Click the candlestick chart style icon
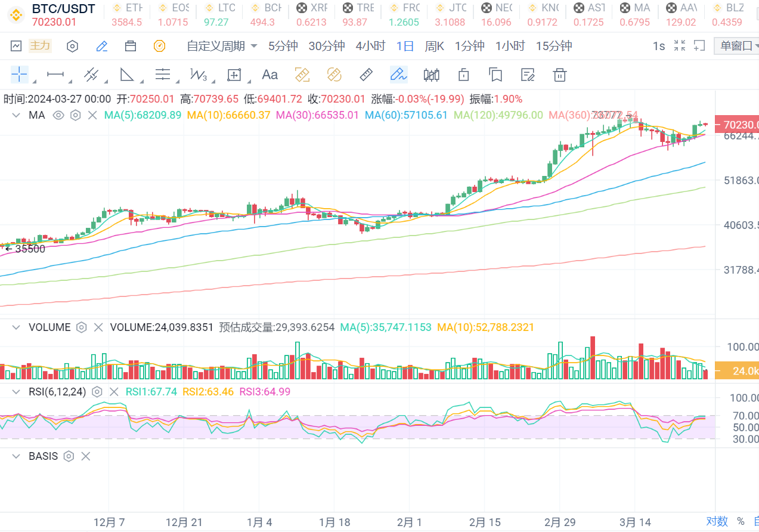Viewport: 759px width, 532px height. tap(431, 75)
